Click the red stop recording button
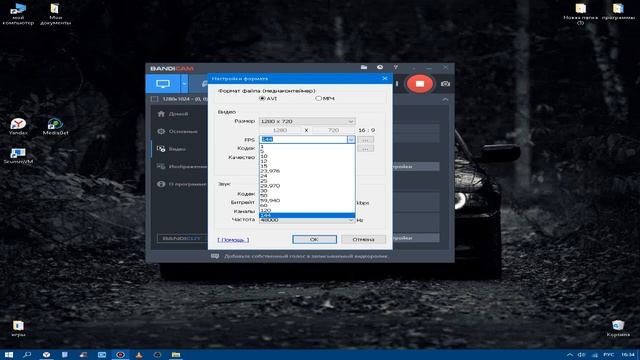 pos(420,84)
